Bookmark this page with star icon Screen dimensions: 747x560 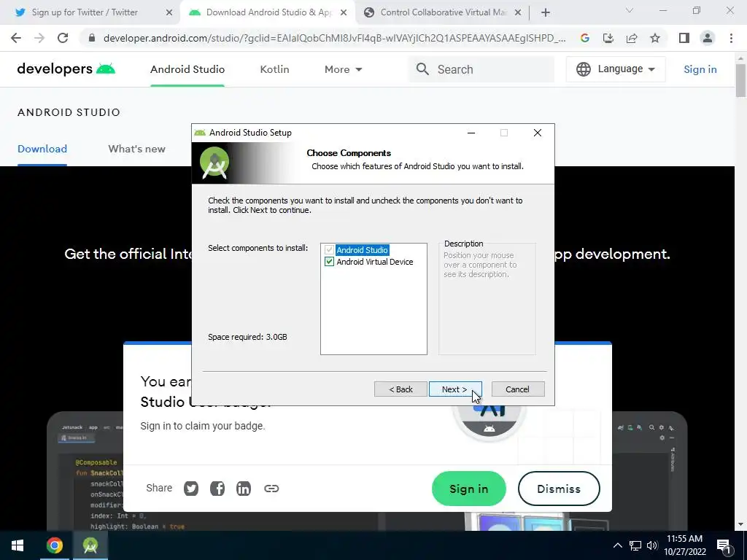[x=655, y=38]
